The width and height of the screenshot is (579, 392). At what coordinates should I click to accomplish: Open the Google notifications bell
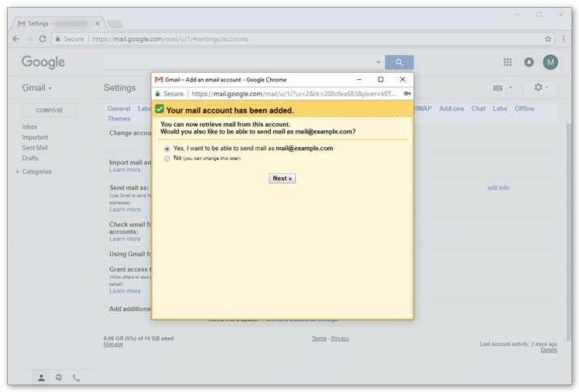tap(529, 62)
